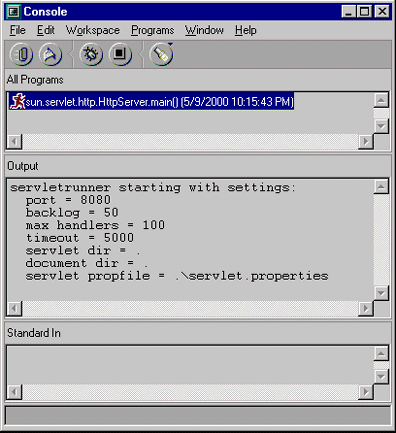Click the 'servlet propfile = .\servlet.properties' line

tap(177, 276)
